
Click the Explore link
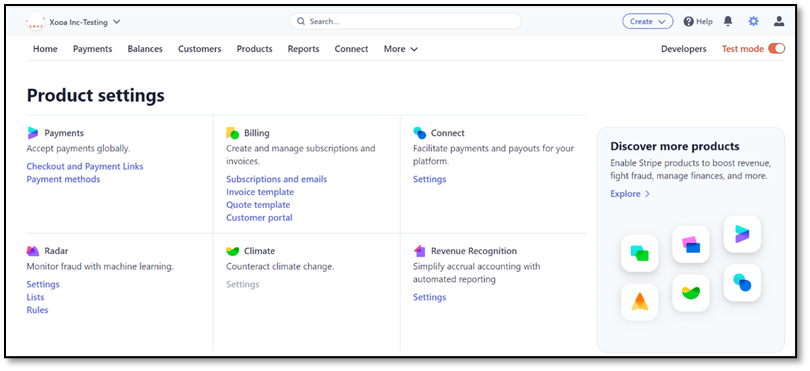click(x=626, y=194)
